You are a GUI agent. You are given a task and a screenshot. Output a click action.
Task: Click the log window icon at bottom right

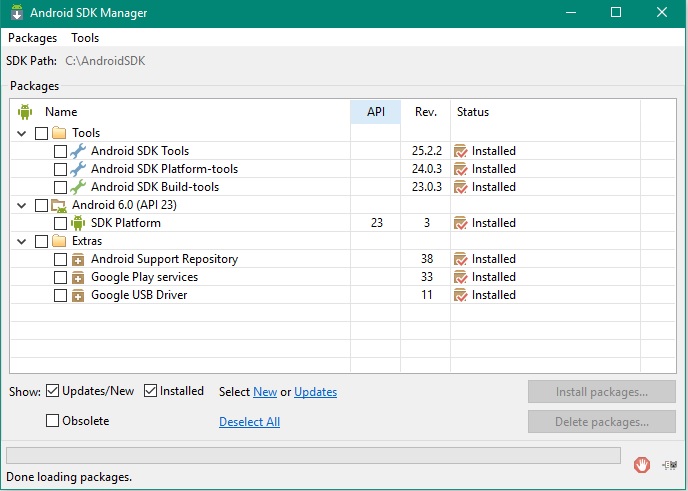[x=669, y=464]
